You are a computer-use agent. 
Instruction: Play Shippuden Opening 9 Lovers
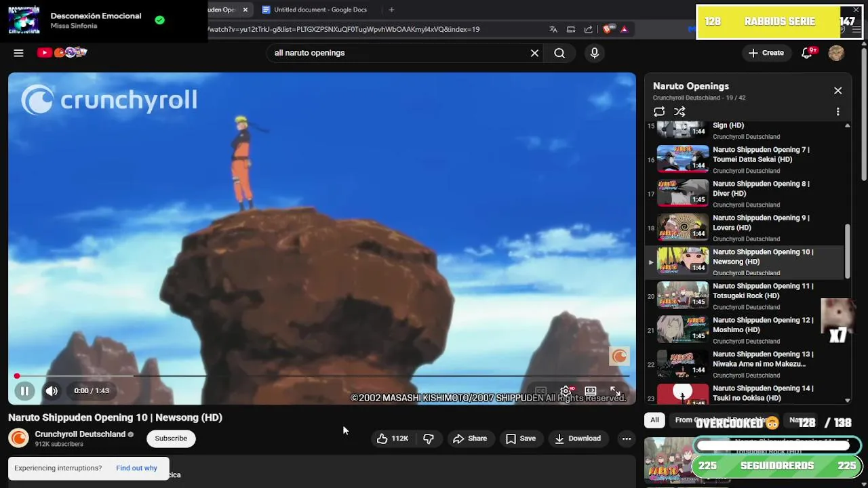(746, 228)
